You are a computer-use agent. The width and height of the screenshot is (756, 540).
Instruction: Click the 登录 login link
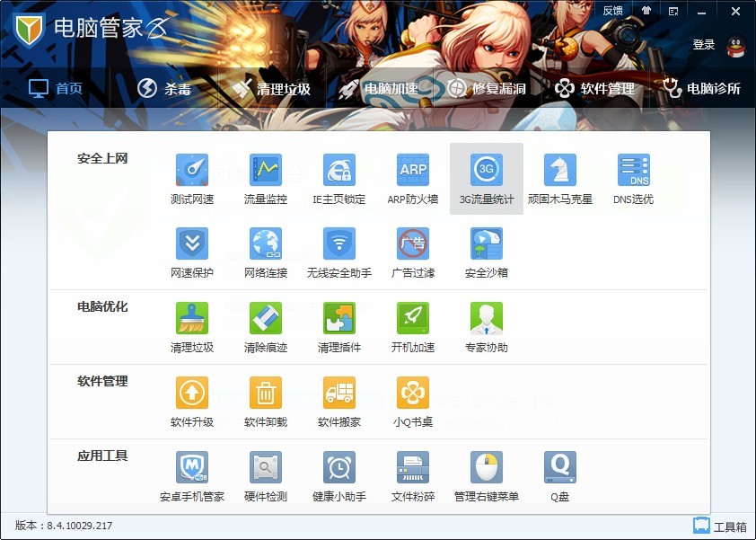pyautogui.click(x=704, y=45)
